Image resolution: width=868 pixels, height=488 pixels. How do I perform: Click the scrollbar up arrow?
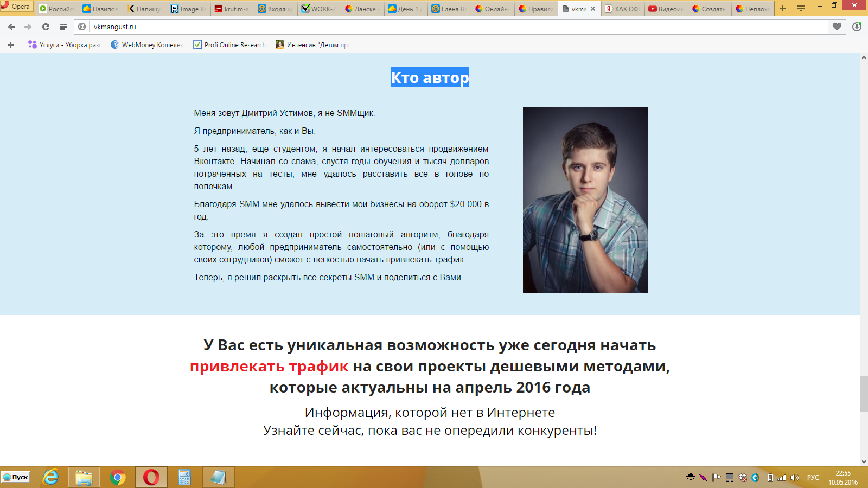(864, 57)
